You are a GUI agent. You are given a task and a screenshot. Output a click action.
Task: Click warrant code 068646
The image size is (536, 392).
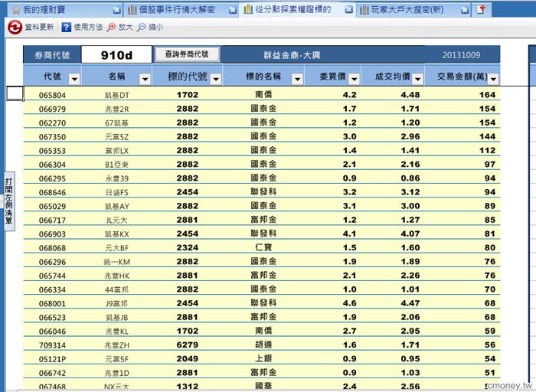pos(52,192)
